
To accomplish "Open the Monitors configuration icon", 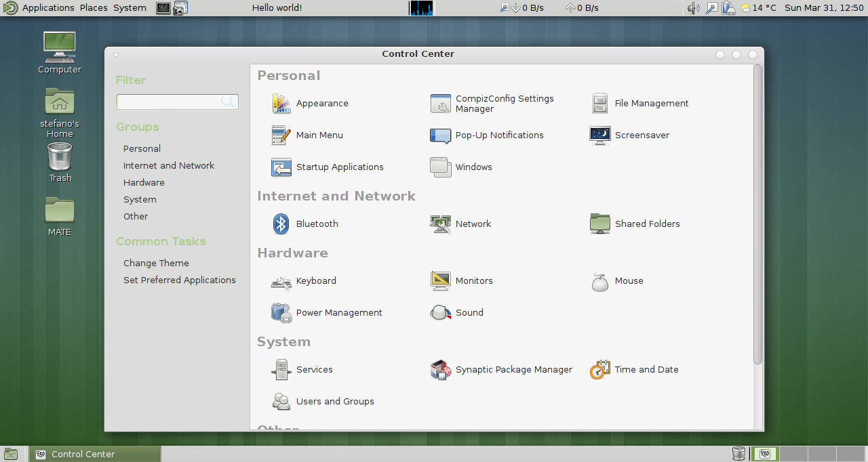I will 441,280.
